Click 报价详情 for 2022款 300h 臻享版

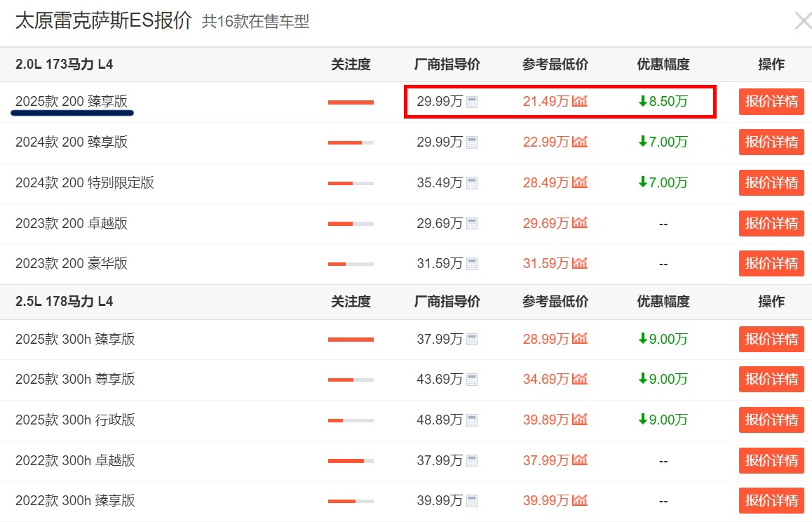(771, 500)
